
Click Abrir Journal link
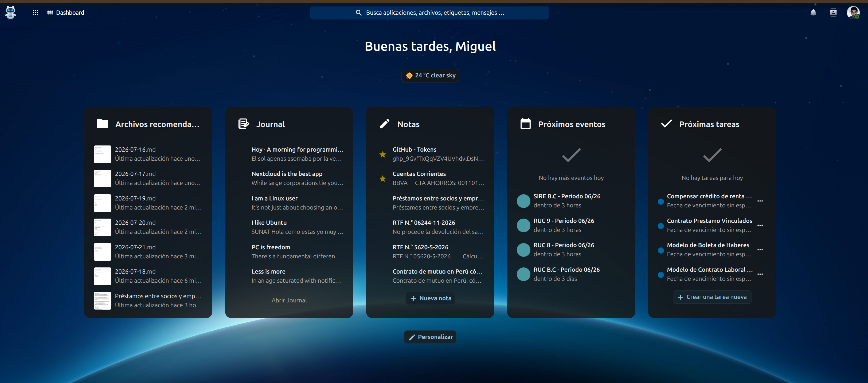coord(289,301)
